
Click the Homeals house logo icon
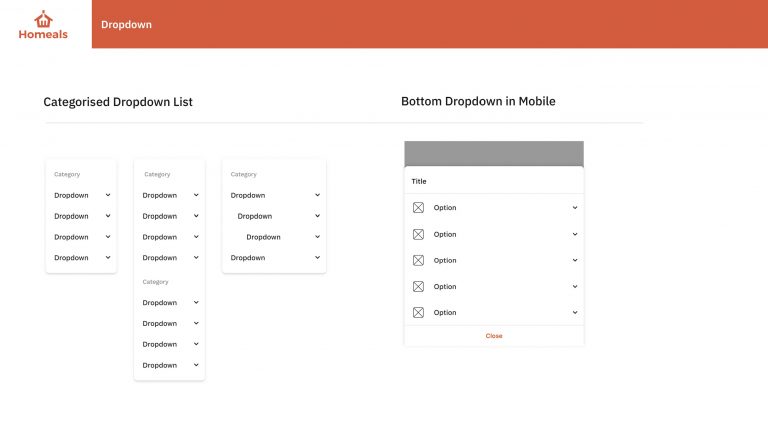coord(43,19)
